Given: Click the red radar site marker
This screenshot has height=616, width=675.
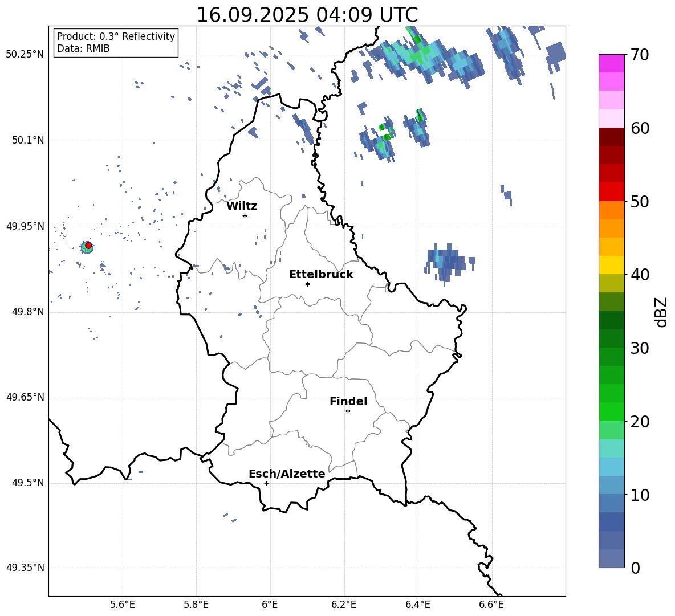Looking at the screenshot, I should (88, 246).
